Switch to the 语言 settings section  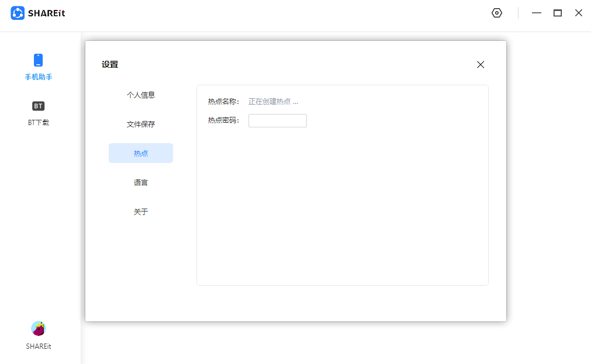tap(141, 182)
